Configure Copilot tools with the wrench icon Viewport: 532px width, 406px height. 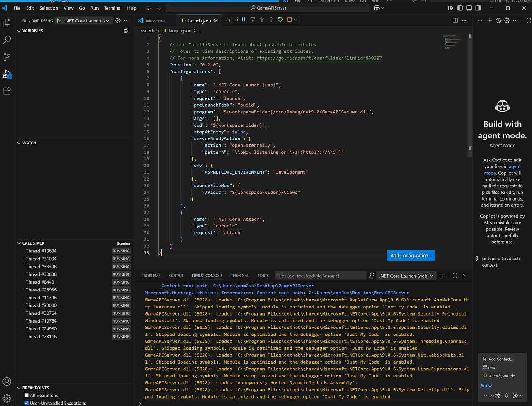click(x=497, y=396)
